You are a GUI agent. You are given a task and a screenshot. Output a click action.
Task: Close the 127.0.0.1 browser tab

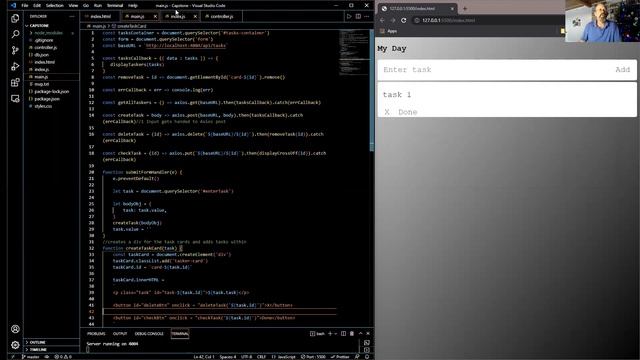(x=452, y=8)
